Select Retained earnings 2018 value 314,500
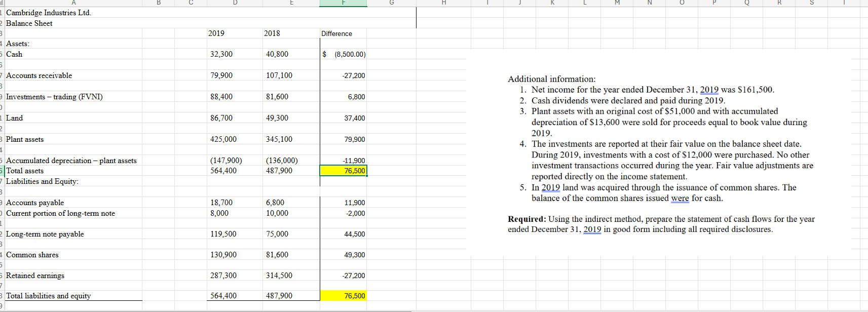This screenshot has height=312, width=868. click(279, 276)
